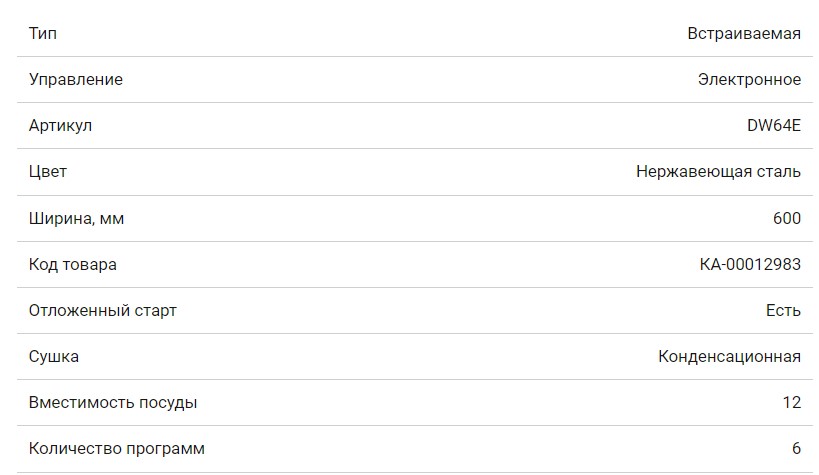Click the "Цвет" row label
The height and width of the screenshot is (475, 819).
click(x=48, y=172)
